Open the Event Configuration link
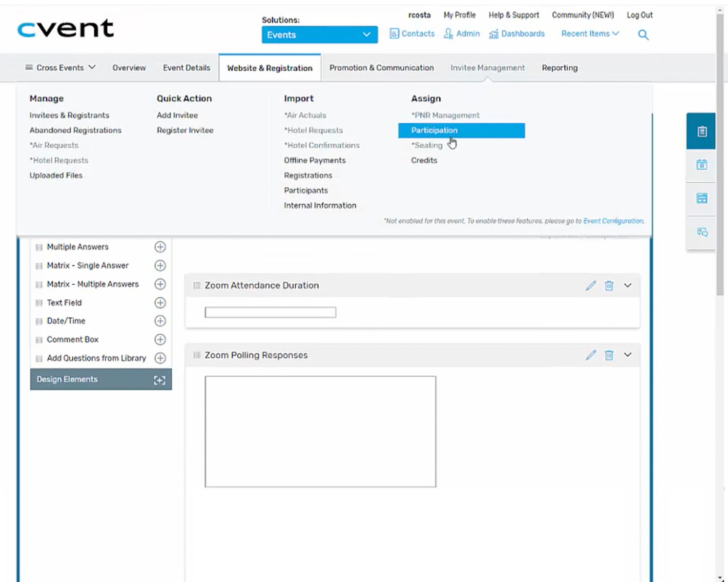This screenshot has height=582, width=728. (613, 221)
